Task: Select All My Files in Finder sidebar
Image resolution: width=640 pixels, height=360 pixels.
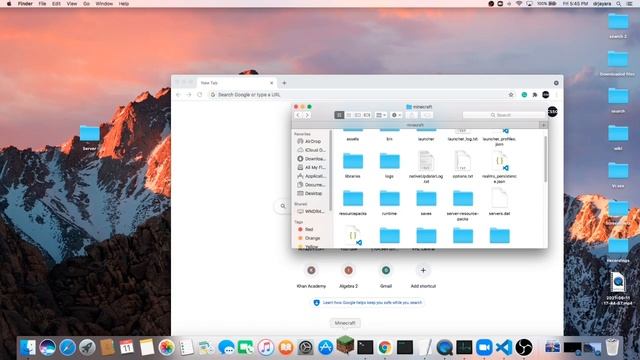Action: coord(312,167)
